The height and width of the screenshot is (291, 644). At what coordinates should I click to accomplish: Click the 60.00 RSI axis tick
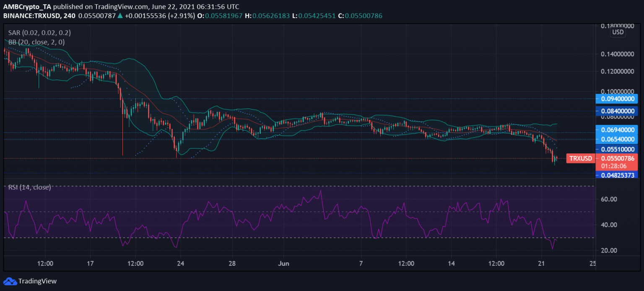pyautogui.click(x=610, y=199)
